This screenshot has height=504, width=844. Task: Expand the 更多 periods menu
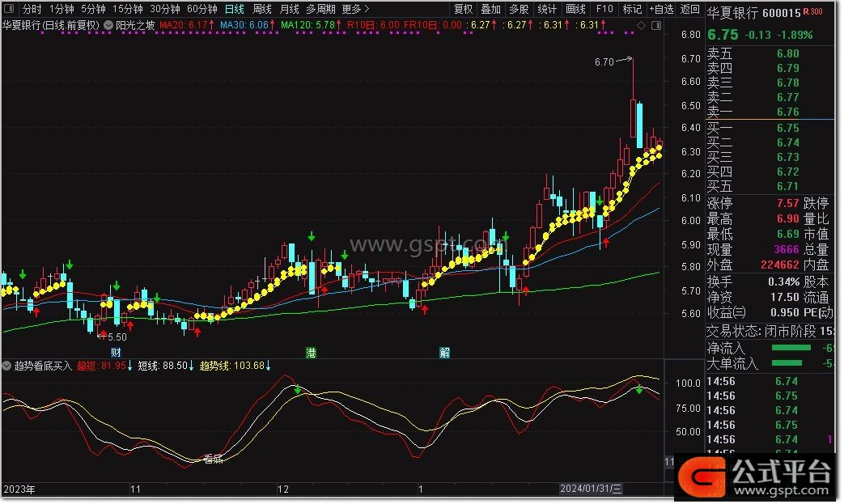click(356, 9)
